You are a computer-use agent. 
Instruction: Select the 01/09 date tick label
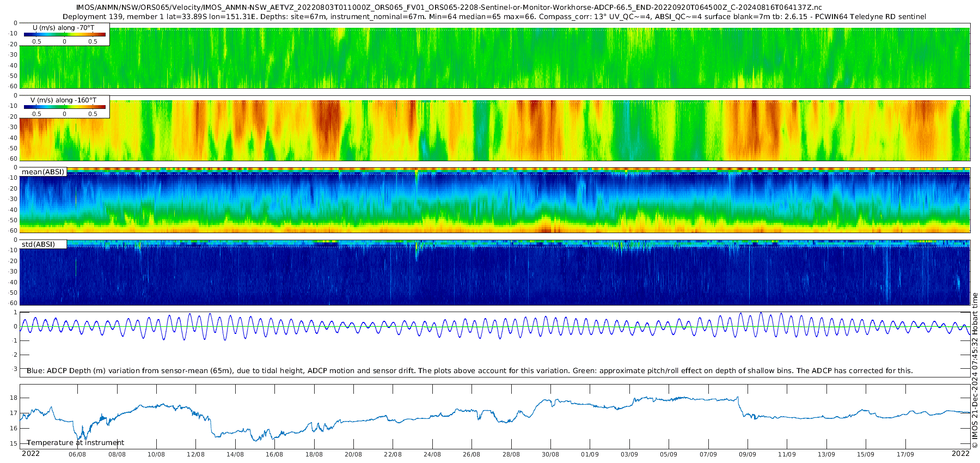click(x=590, y=455)
